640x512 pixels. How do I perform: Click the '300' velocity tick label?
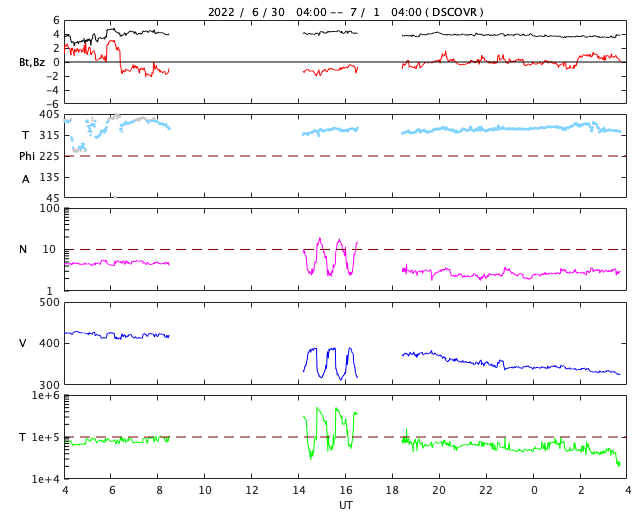tap(49, 385)
